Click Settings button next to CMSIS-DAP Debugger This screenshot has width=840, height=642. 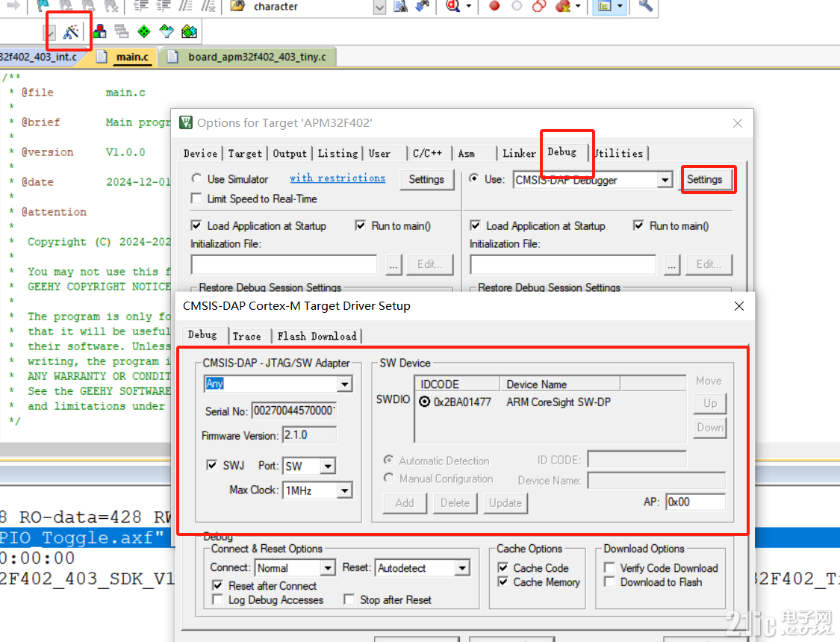point(704,179)
